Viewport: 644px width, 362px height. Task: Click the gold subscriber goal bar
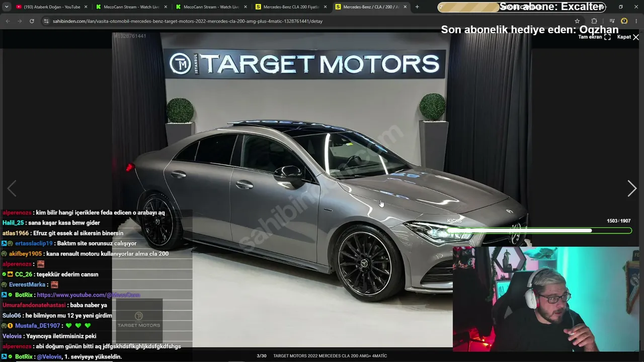coord(522,7)
